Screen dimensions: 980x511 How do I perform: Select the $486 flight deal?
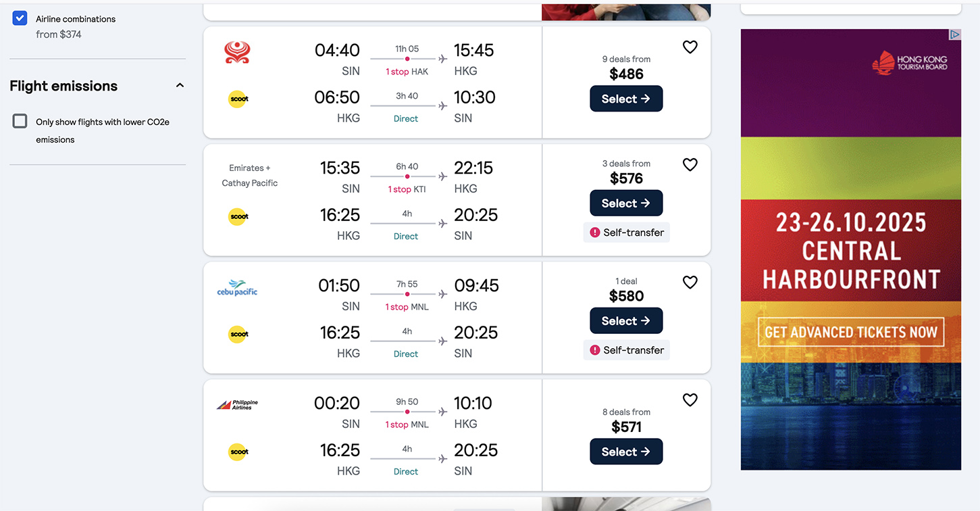coord(626,99)
